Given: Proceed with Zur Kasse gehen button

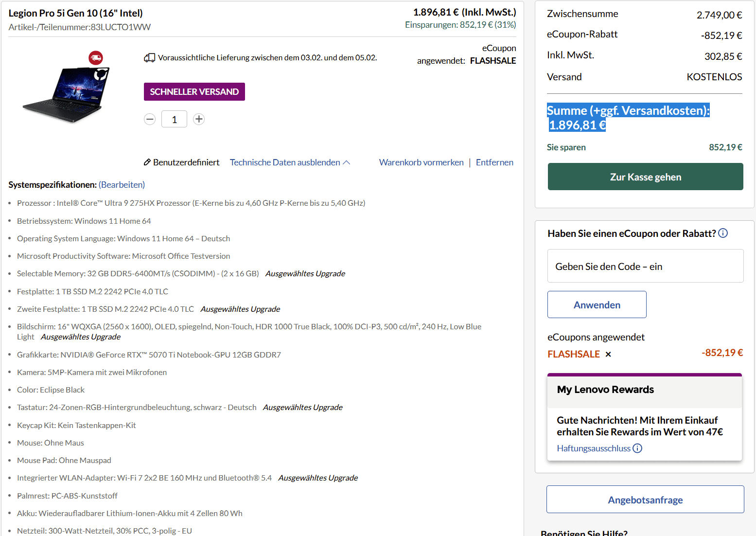Looking at the screenshot, I should pyautogui.click(x=646, y=177).
